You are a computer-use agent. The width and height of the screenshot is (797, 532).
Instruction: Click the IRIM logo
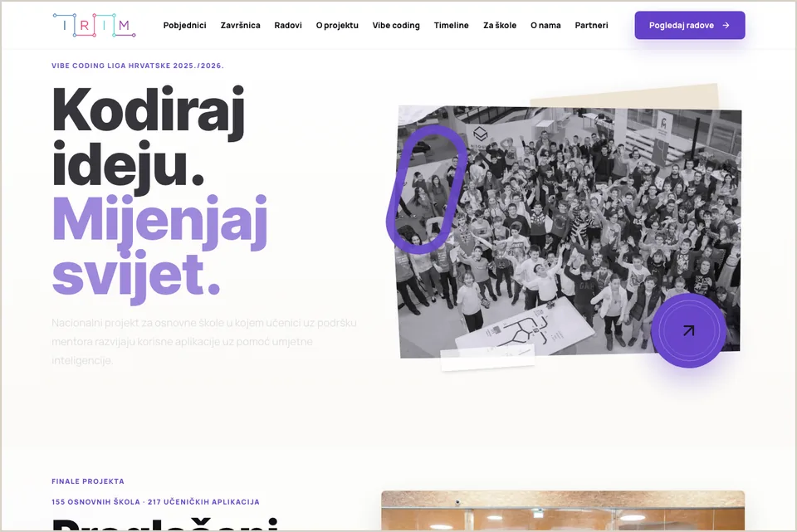(94, 26)
